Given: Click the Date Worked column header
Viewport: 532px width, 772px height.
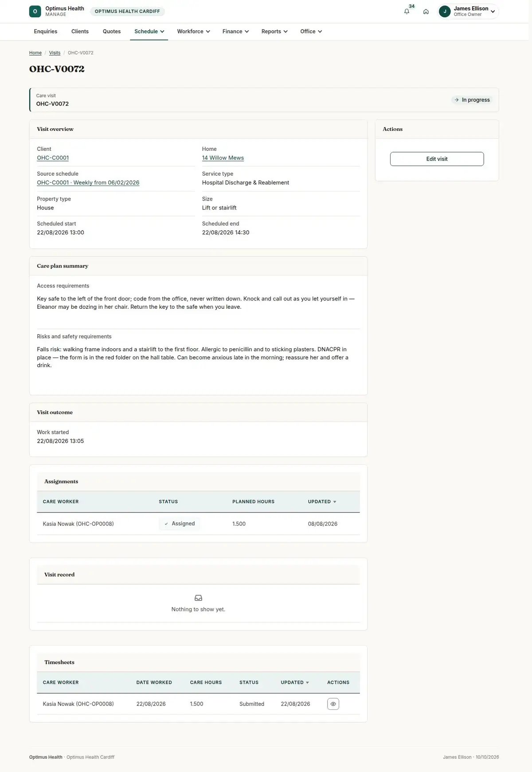Looking at the screenshot, I should coord(154,682).
